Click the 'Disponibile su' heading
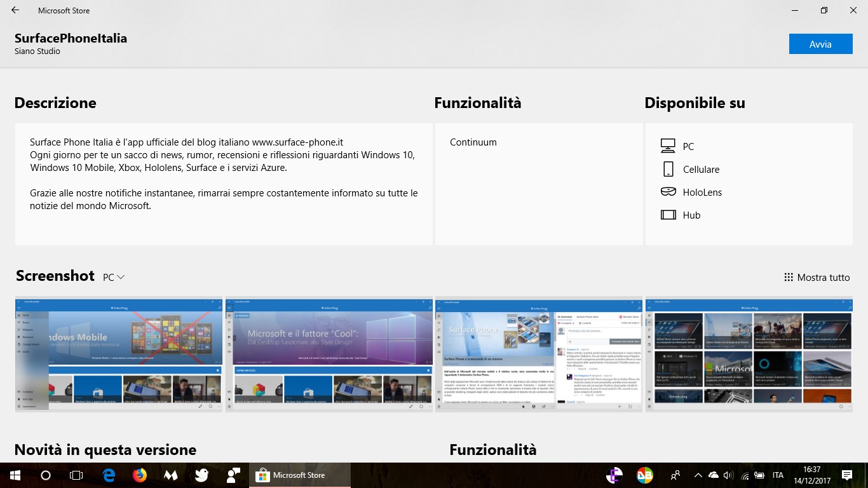This screenshot has height=488, width=868. [695, 103]
